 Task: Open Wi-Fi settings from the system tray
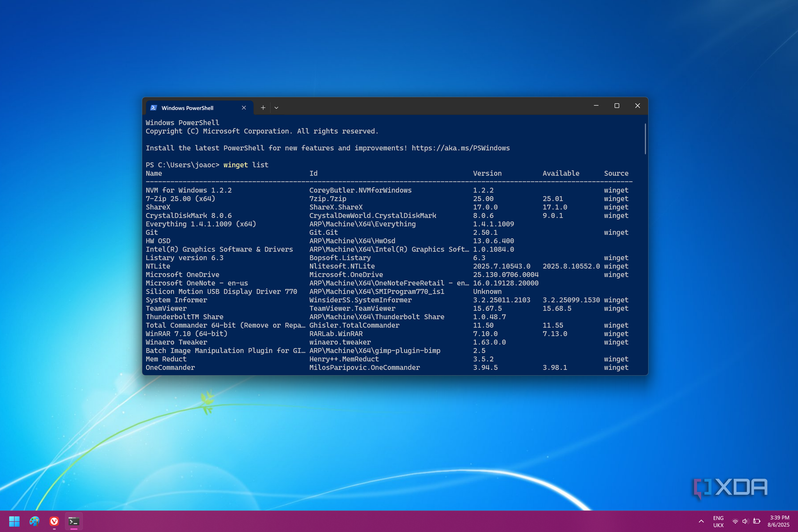(735, 521)
